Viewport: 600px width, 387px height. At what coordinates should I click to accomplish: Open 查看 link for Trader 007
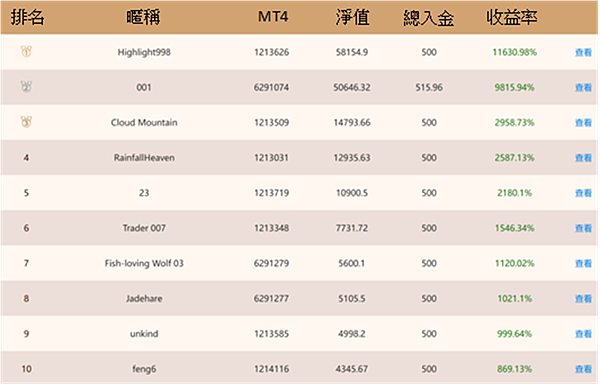click(583, 229)
